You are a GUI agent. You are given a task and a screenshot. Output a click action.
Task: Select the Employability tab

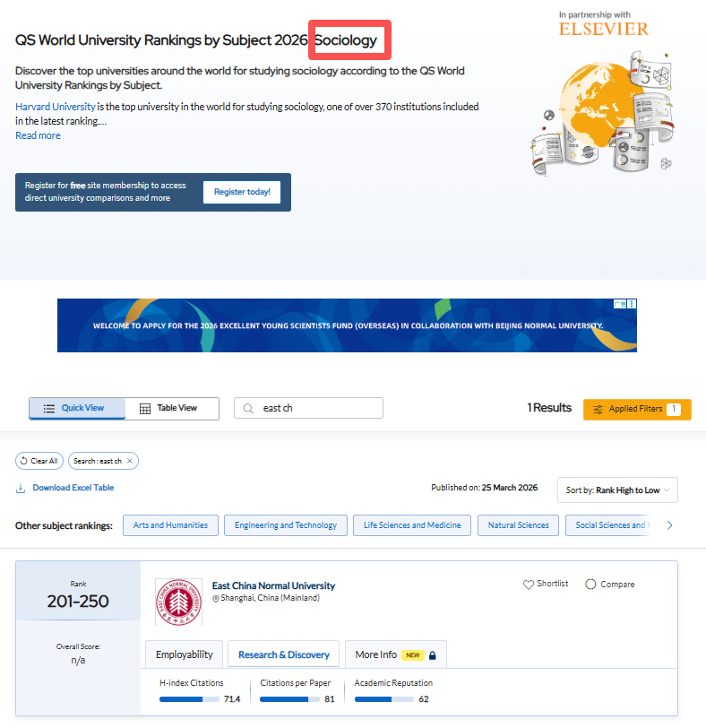[185, 654]
